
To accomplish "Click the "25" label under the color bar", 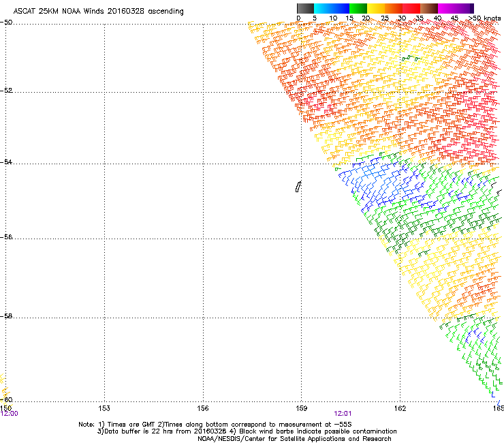I will coord(385,18).
